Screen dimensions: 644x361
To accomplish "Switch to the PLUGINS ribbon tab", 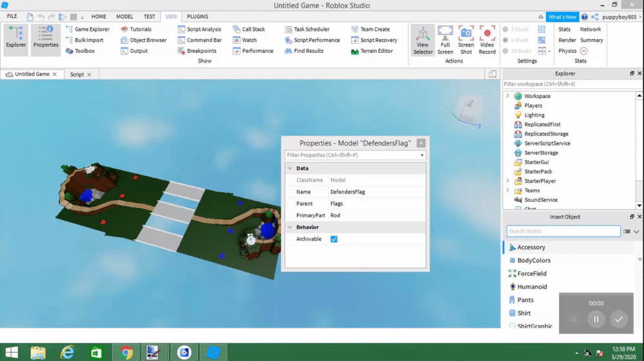I will pyautogui.click(x=198, y=17).
